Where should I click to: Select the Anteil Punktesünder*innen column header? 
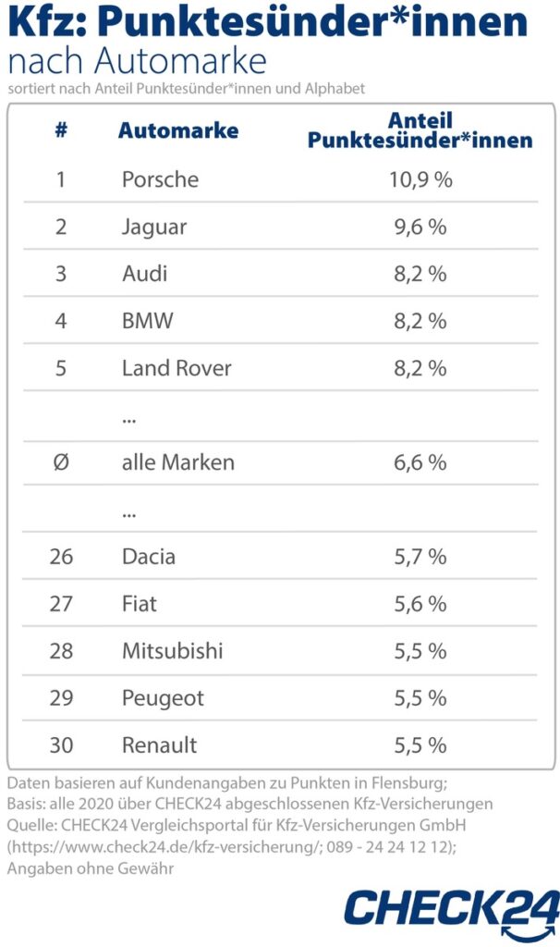pos(420,130)
